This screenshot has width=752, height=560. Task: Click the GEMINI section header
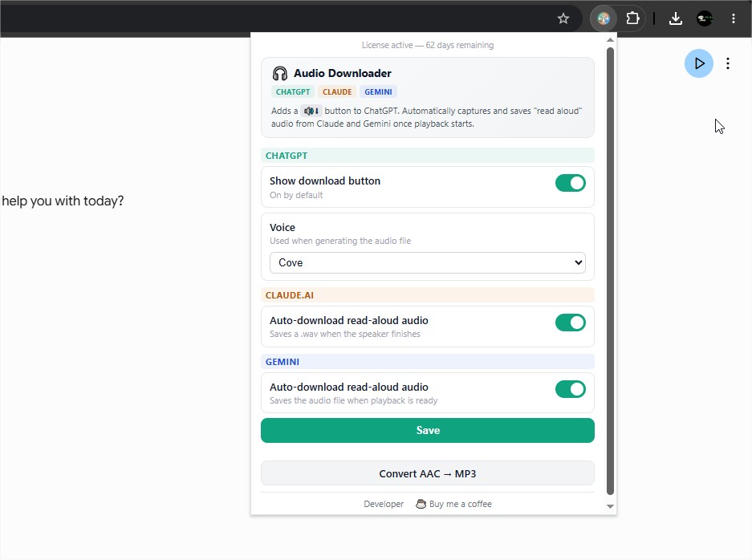pyautogui.click(x=427, y=362)
